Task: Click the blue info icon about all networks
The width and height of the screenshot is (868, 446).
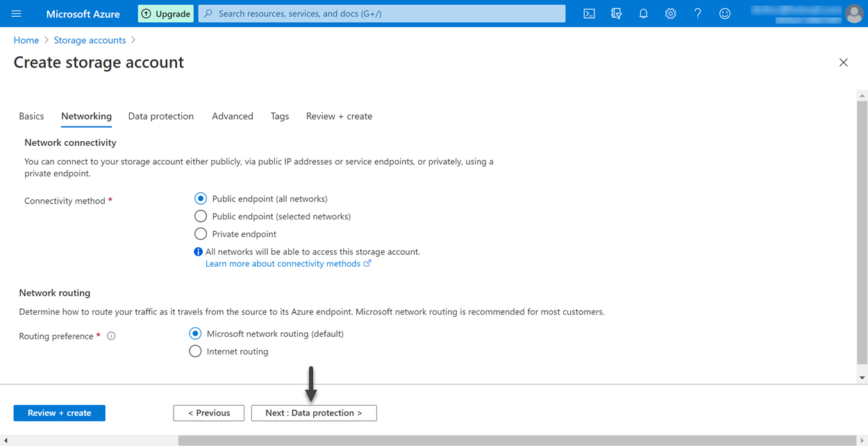Action: (x=198, y=251)
